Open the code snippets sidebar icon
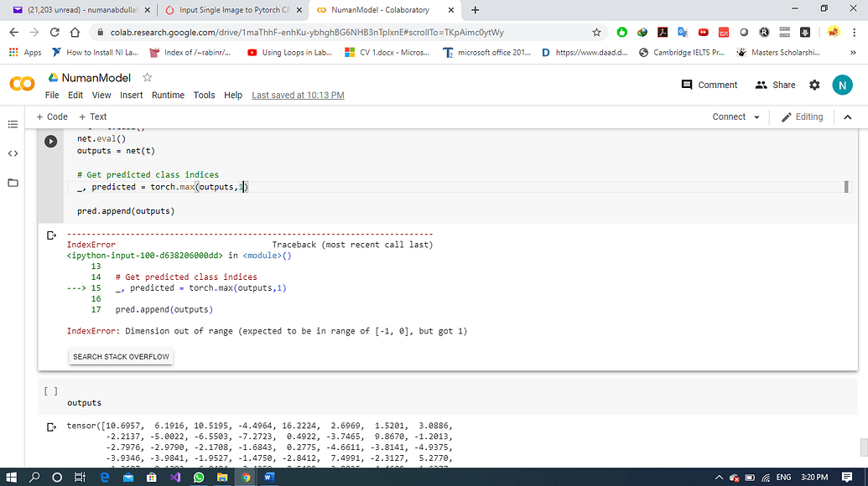Screen dimensions: 868x486 pyautogui.click(x=13, y=153)
